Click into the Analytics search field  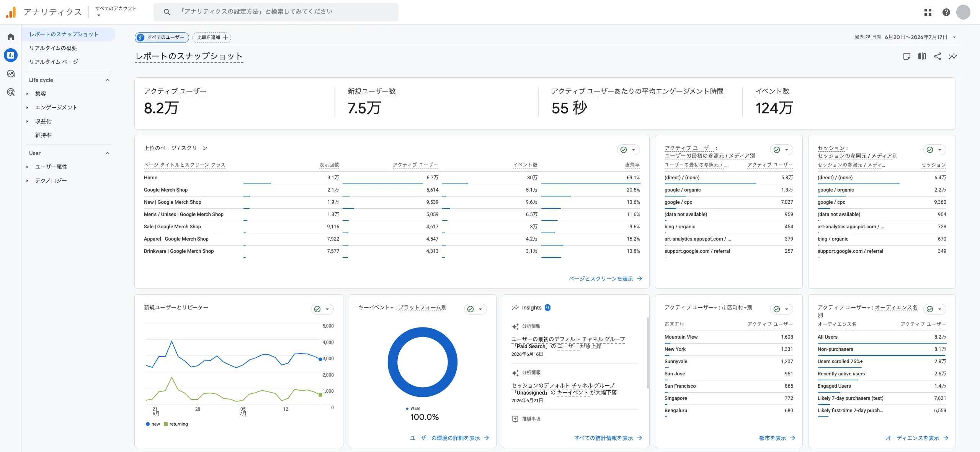point(276,12)
